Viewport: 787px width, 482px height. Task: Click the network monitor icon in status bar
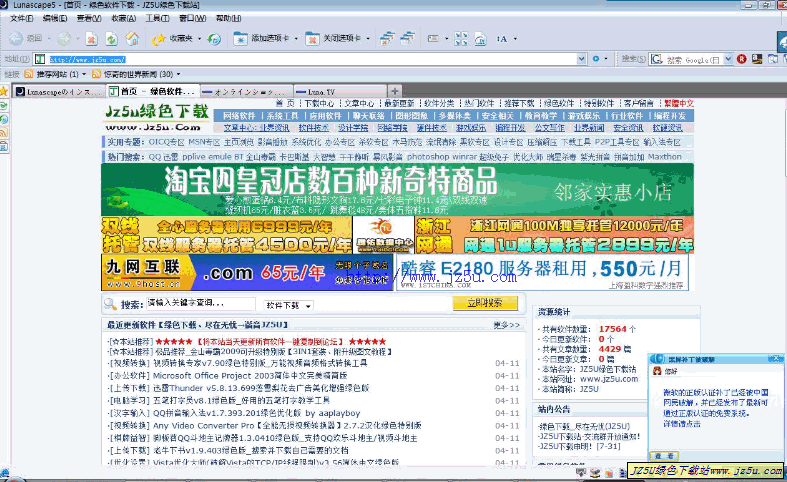(581, 472)
